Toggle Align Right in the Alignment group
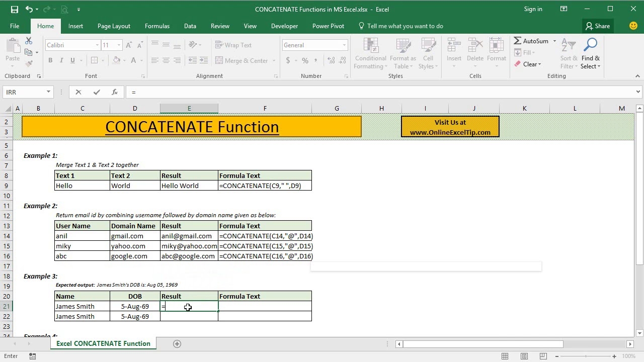This screenshot has width=644, height=362. coord(177,60)
